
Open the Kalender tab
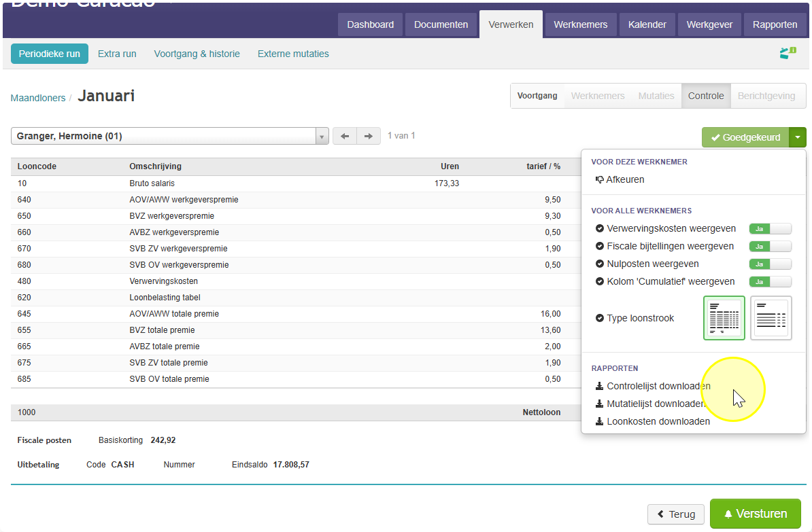(x=647, y=24)
